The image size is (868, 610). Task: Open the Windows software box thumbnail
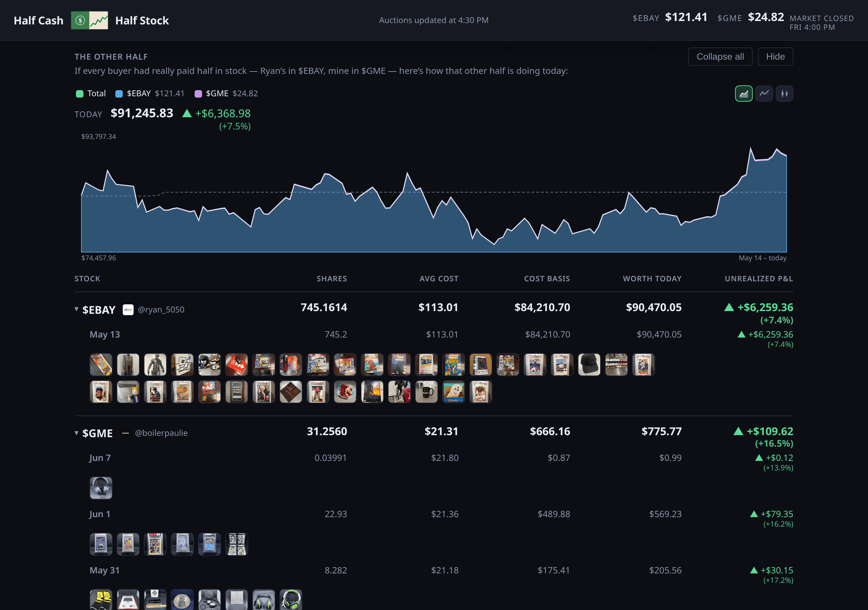click(182, 365)
